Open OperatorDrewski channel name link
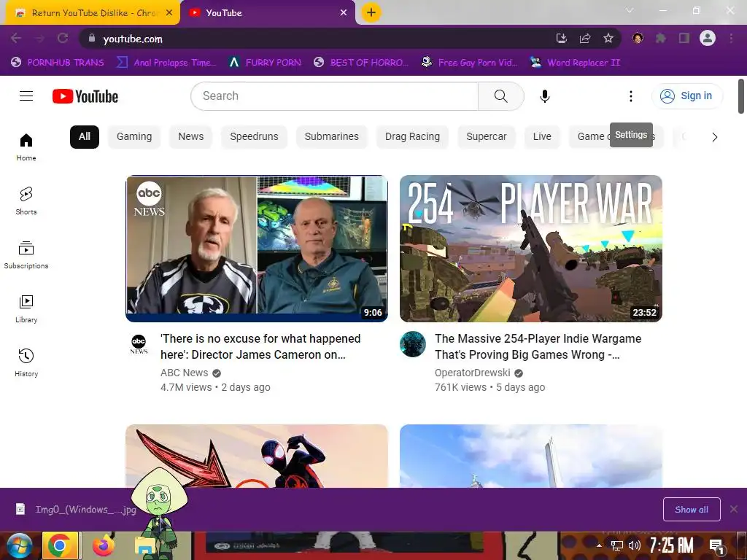This screenshot has width=747, height=560. [473, 373]
